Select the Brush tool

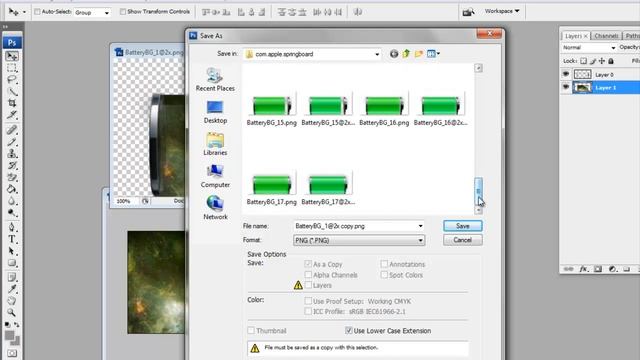[12, 142]
